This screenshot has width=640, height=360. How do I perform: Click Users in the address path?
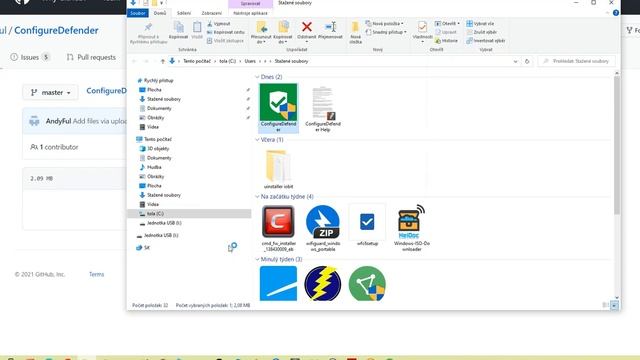click(250, 61)
